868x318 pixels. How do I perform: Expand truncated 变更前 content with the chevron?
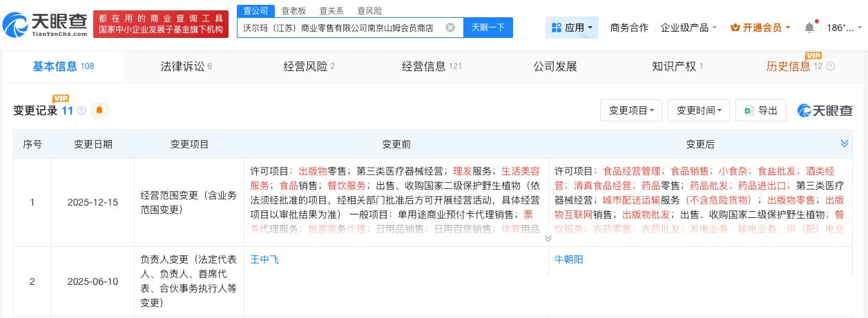click(548, 238)
